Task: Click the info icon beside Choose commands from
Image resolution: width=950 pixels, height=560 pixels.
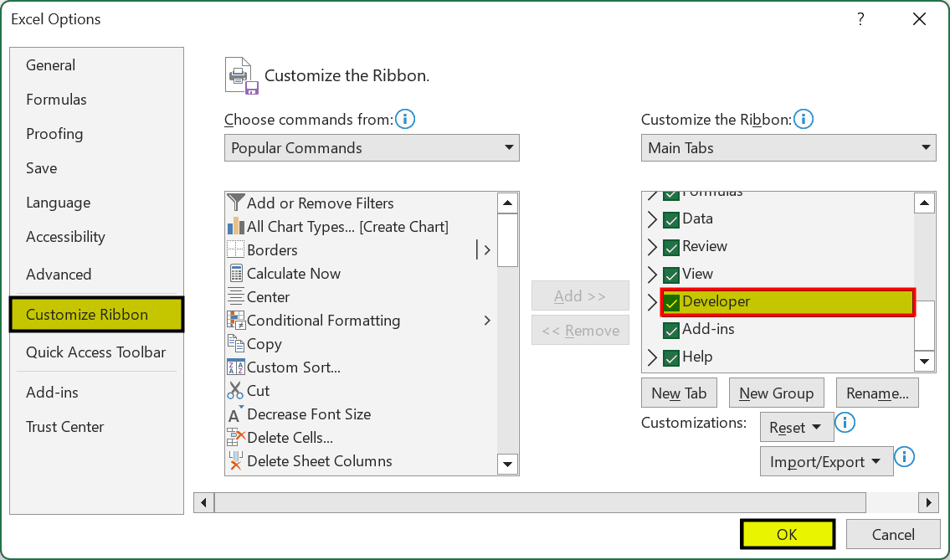Action: click(405, 119)
